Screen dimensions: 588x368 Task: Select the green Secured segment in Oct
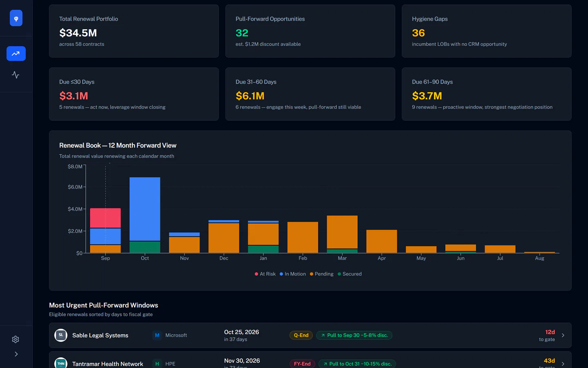(x=145, y=247)
